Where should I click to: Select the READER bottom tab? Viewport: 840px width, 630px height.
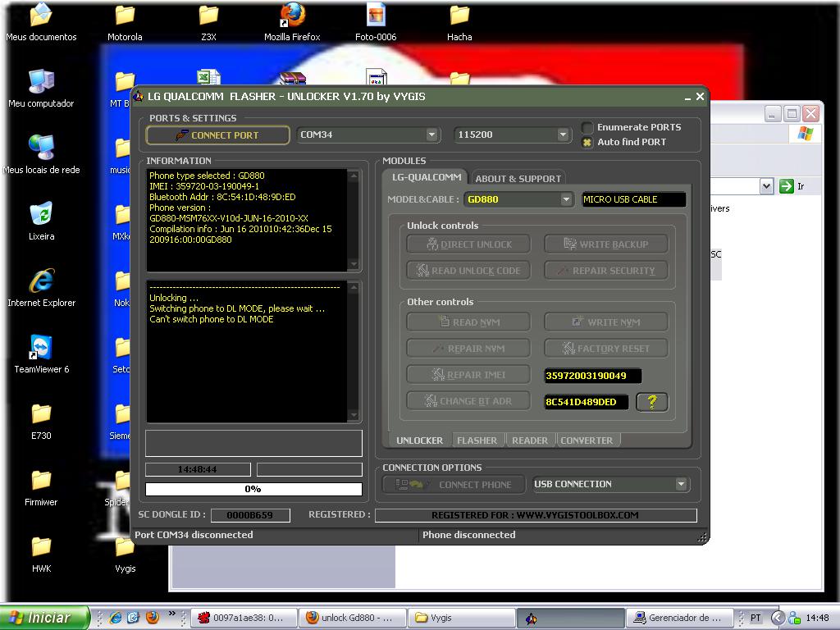(x=530, y=441)
